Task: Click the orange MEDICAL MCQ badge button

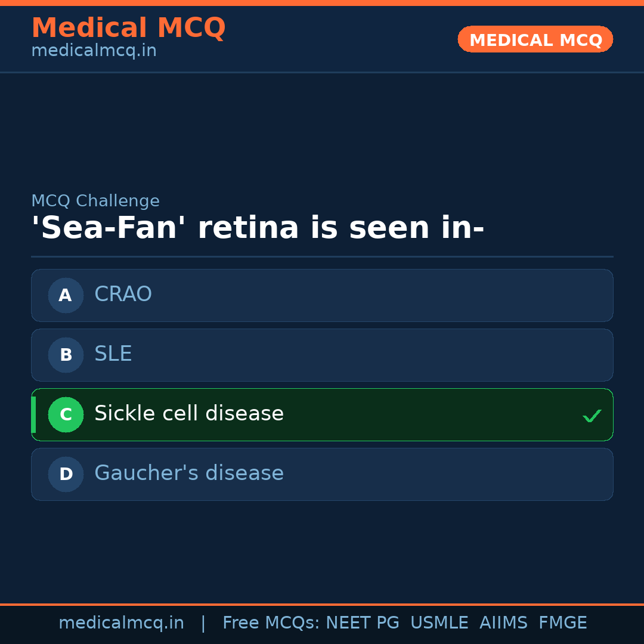Action: [x=535, y=40]
